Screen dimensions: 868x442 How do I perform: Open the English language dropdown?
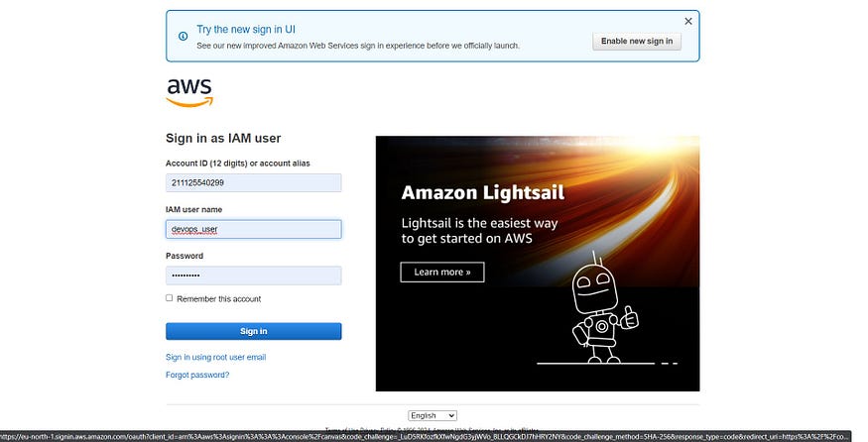[433, 415]
